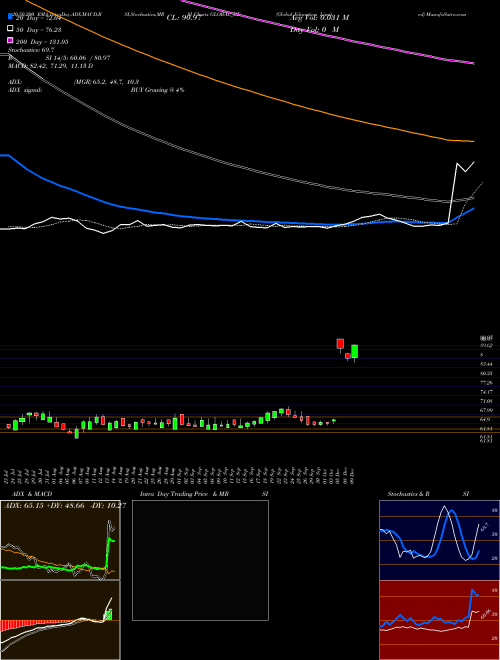The height and width of the screenshot is (660, 500).
Task: Click the 80.35 price axis label
Action: point(486,373)
